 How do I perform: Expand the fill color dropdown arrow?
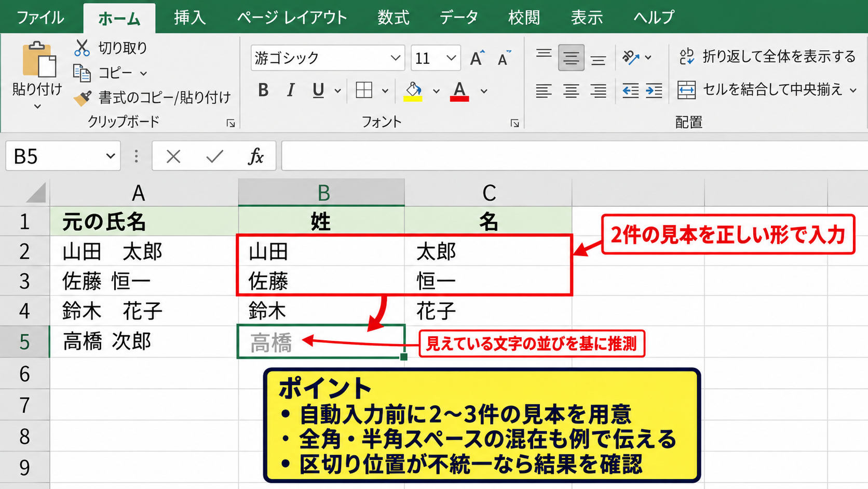(436, 91)
